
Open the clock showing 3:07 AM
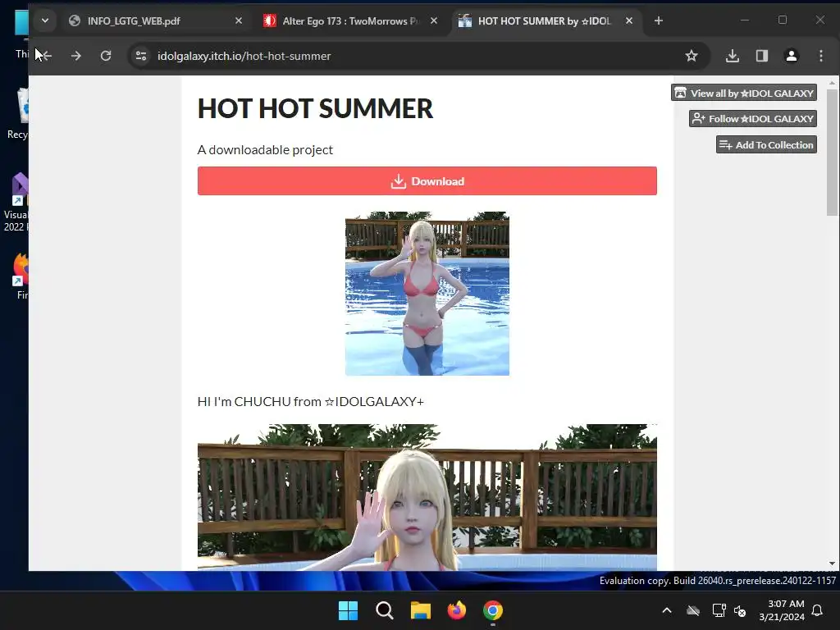click(x=782, y=610)
